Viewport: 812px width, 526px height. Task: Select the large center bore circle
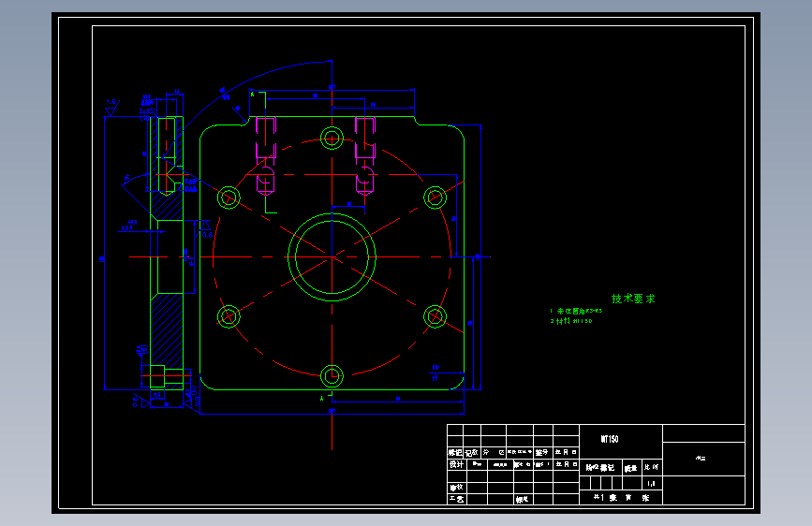pos(332,256)
